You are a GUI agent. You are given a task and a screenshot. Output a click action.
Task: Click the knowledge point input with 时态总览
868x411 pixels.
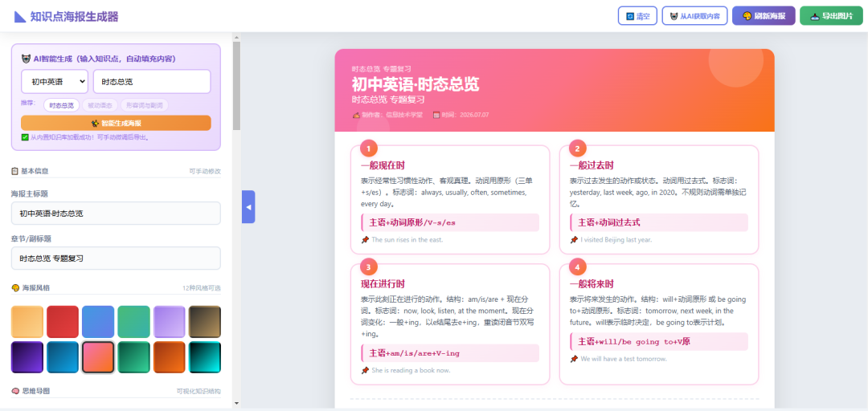152,81
